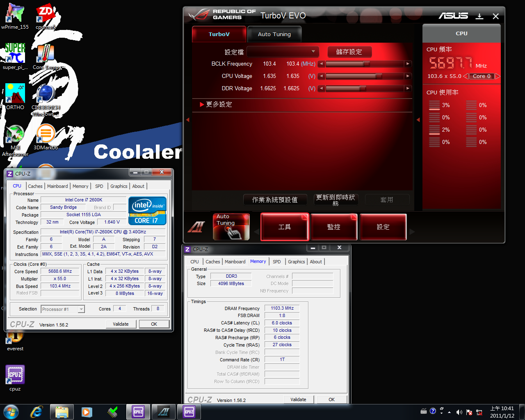Click the 作業系統預設值 button
Screen dimensions: 525x420
[275, 200]
